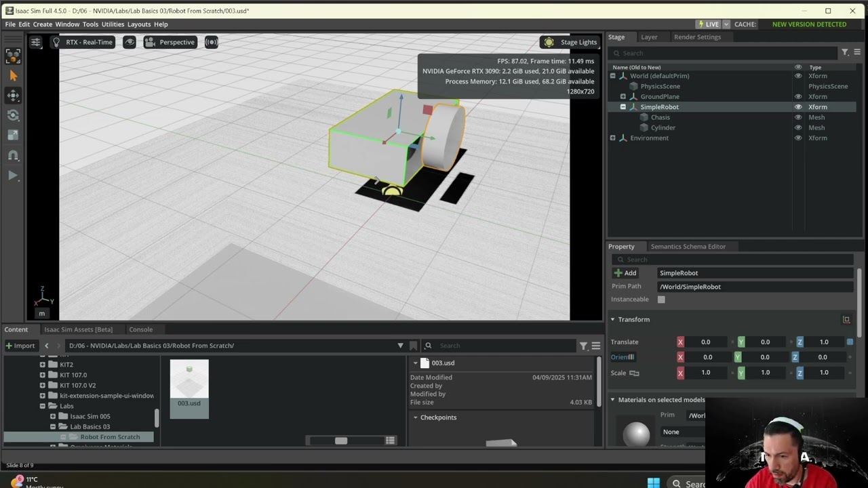Collapse the SimpleRobot tree node
The width and height of the screenshot is (868, 488).
[x=623, y=107]
